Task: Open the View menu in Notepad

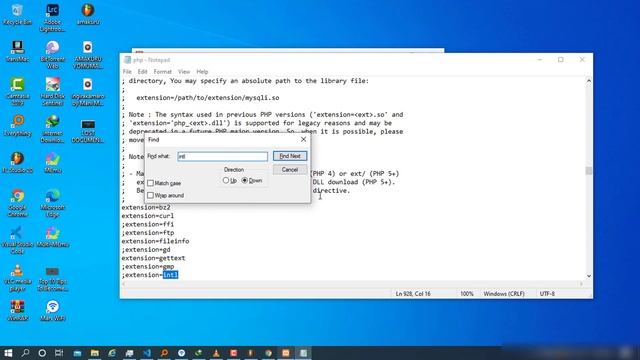Action: 184,71
